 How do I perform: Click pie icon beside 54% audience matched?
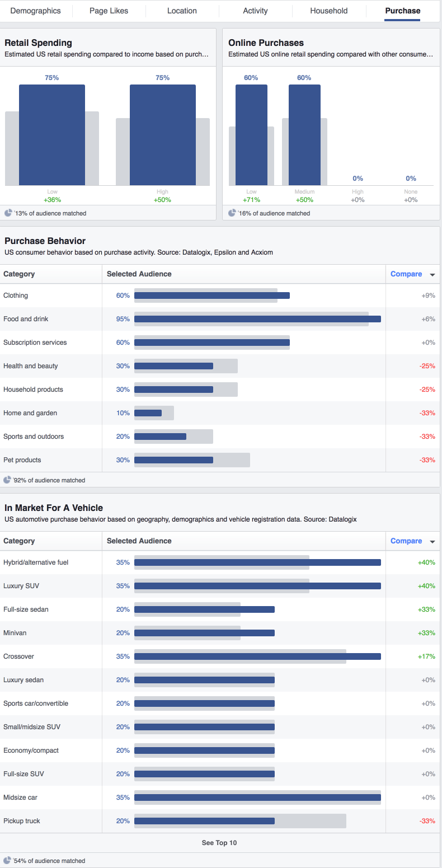(x=7, y=860)
